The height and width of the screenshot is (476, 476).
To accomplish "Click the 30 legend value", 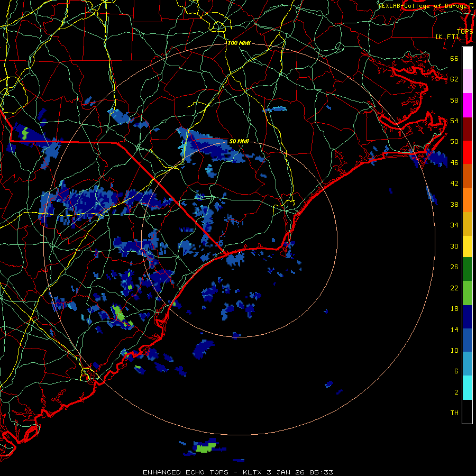I will (x=454, y=246).
